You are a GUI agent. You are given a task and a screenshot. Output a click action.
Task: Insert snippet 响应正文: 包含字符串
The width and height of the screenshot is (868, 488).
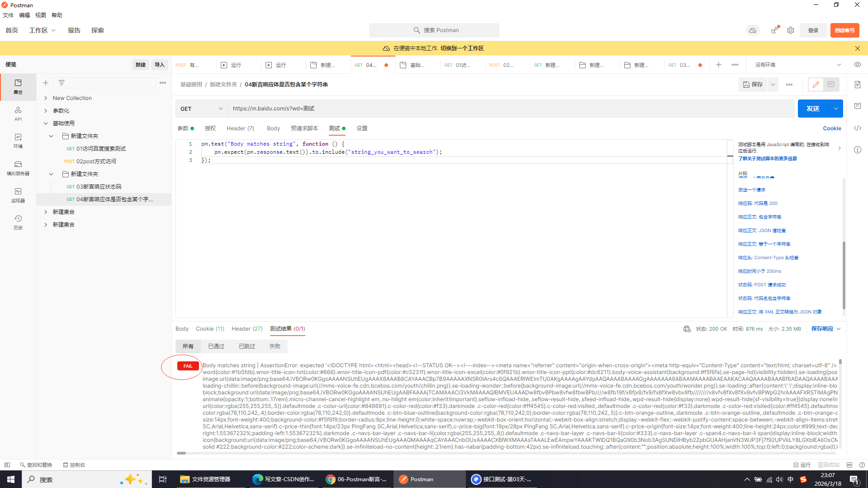[x=759, y=217]
